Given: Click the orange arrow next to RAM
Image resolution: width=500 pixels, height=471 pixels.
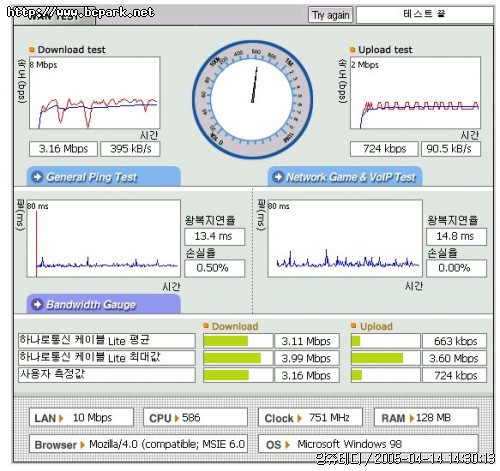Looking at the screenshot, I should click(x=412, y=418).
